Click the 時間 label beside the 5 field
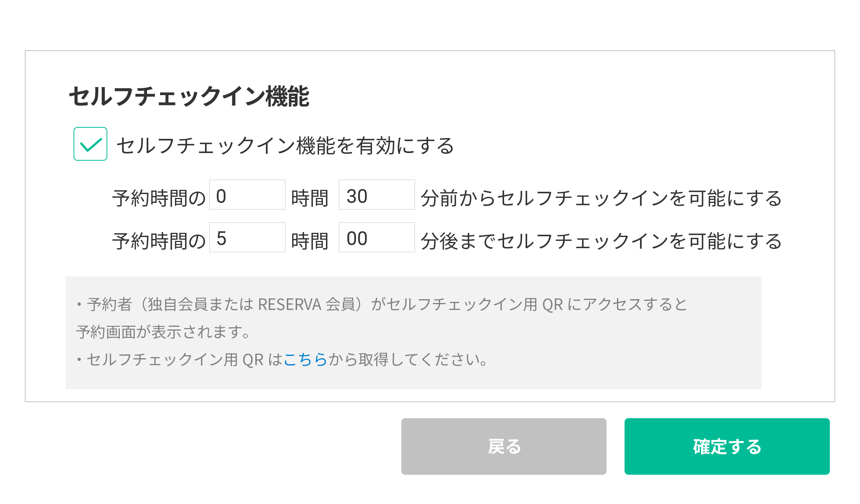This screenshot has width=860, height=504. tap(310, 242)
